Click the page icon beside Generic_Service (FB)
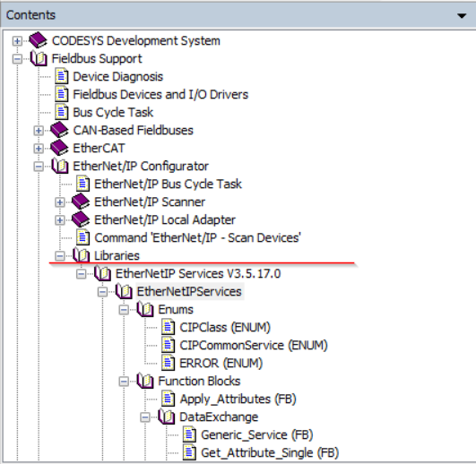 pyautogui.click(x=189, y=434)
